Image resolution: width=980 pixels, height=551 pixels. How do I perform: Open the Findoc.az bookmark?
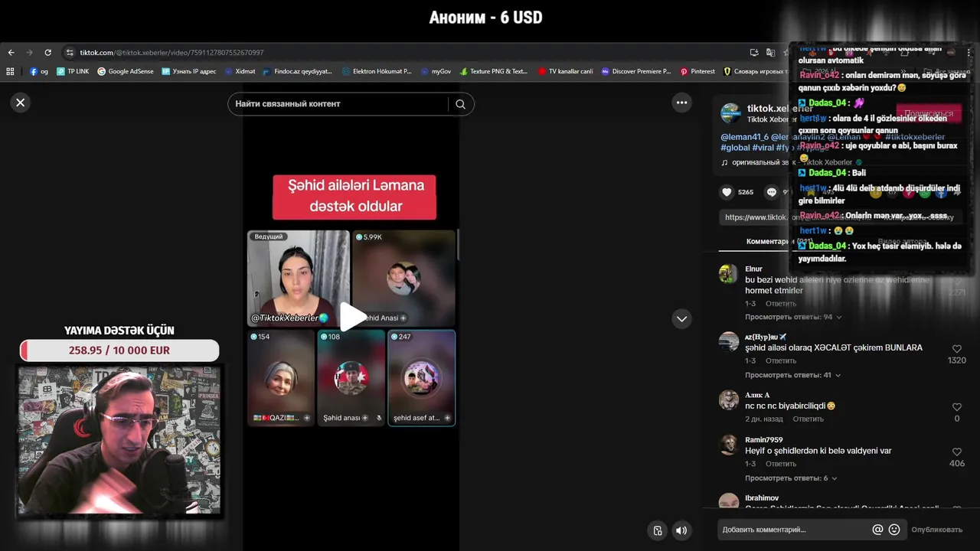297,71
